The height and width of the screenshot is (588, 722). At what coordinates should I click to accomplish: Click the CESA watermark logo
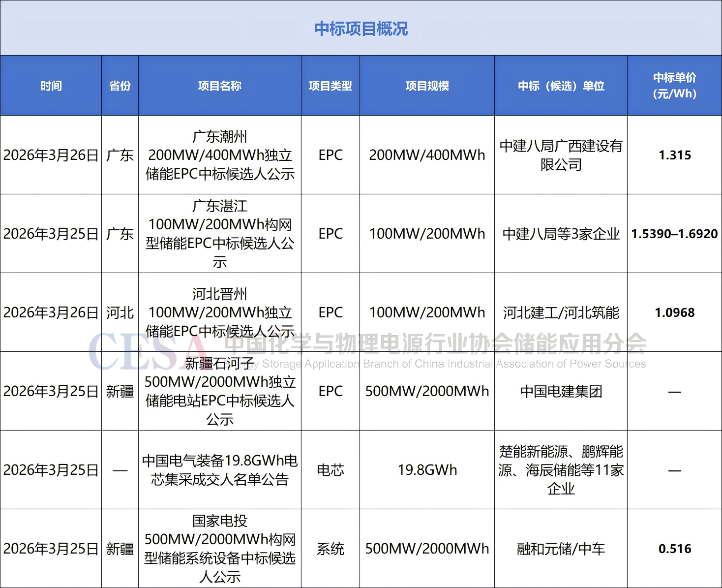[x=148, y=350]
